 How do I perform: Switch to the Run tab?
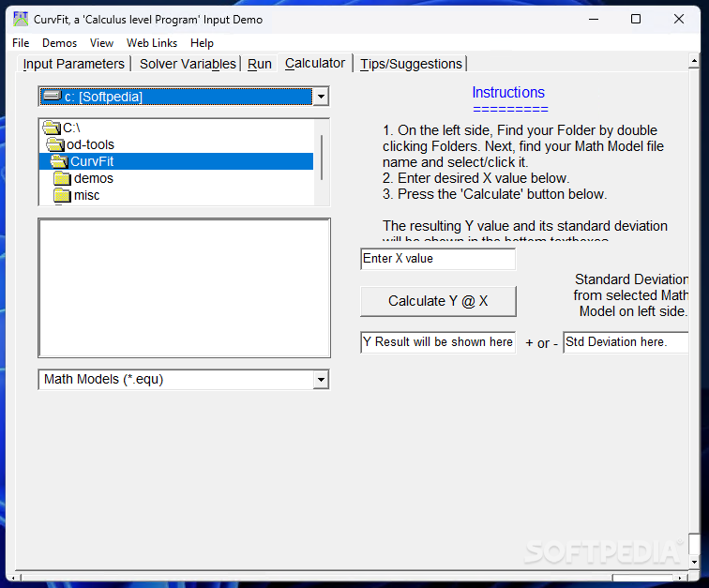click(x=260, y=64)
